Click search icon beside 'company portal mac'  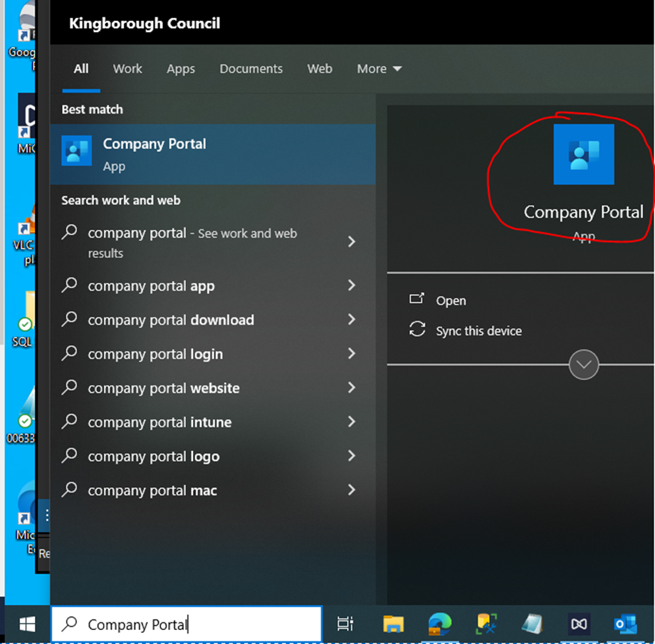(x=70, y=489)
